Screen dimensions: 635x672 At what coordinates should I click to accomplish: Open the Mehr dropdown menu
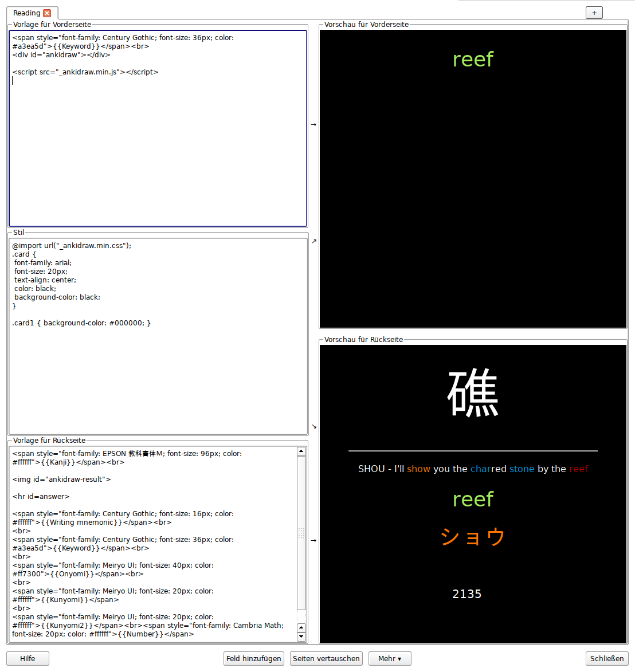(x=389, y=658)
